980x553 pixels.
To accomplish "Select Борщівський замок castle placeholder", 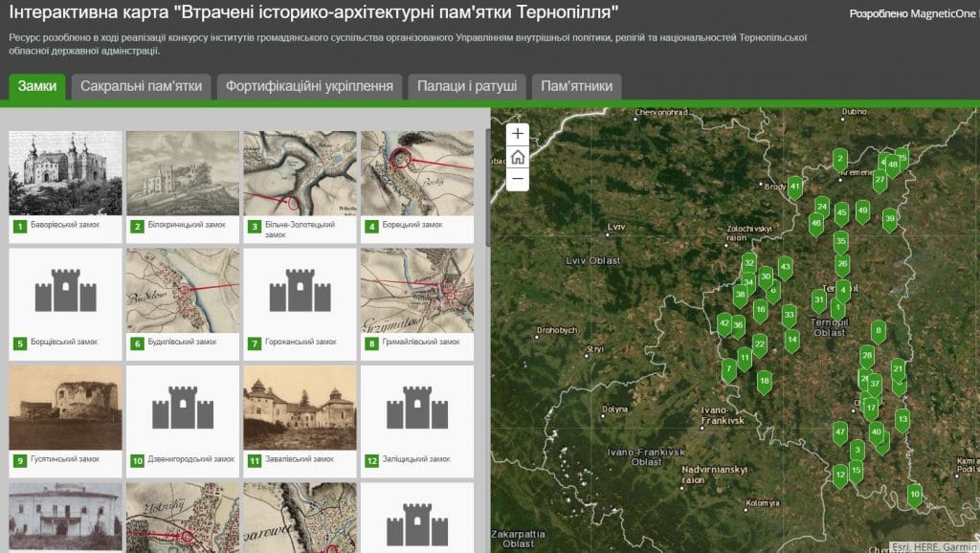I will (x=66, y=291).
